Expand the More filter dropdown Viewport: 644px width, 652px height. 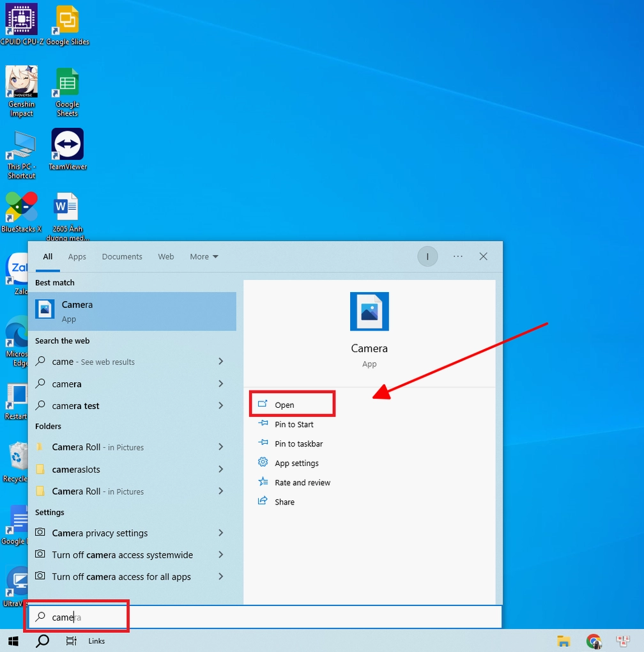tap(204, 256)
